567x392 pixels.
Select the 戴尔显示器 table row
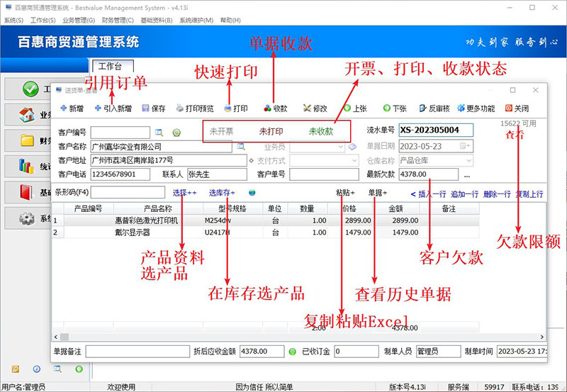tap(266, 233)
